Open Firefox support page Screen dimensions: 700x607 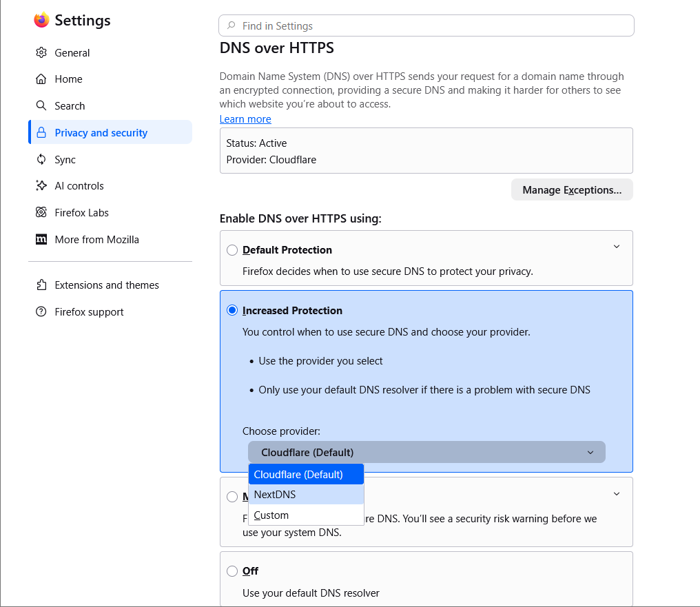click(x=110, y=311)
